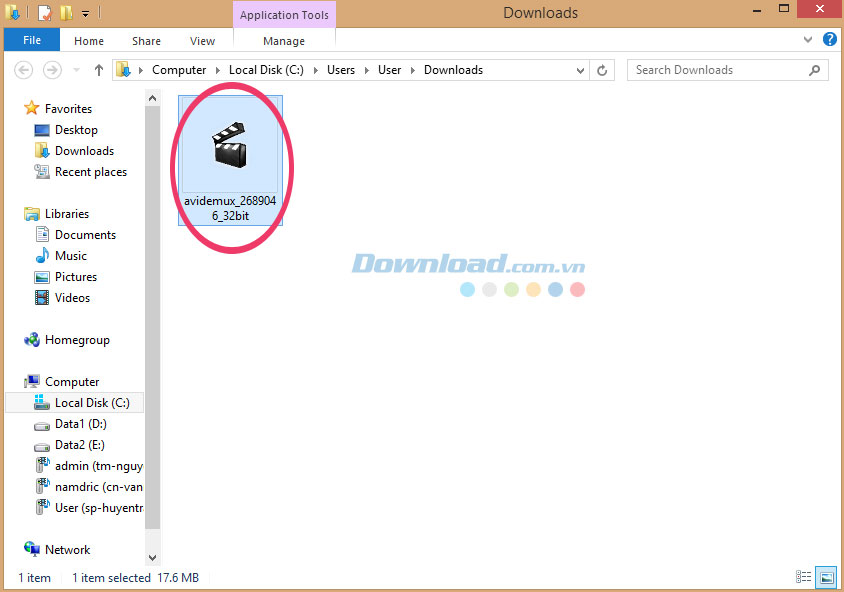This screenshot has height=592, width=844.
Task: Open the File ribbon tab
Action: pyautogui.click(x=32, y=40)
